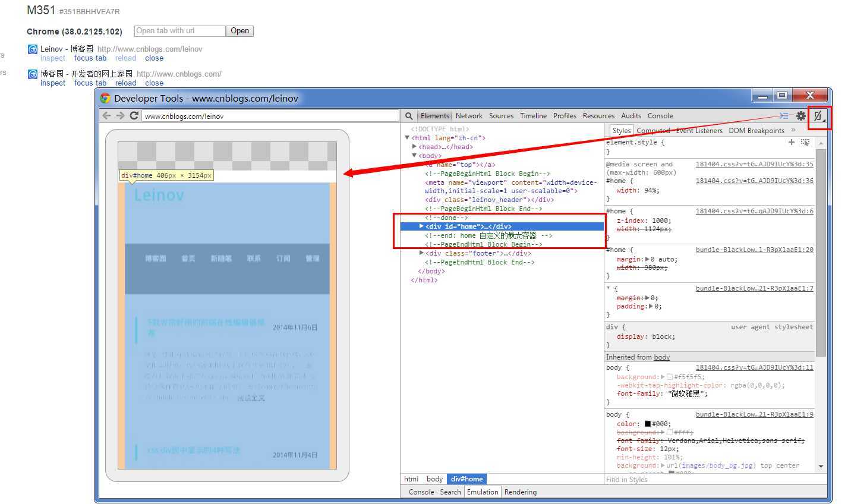Select body in the breadcrumb bar

[434, 479]
